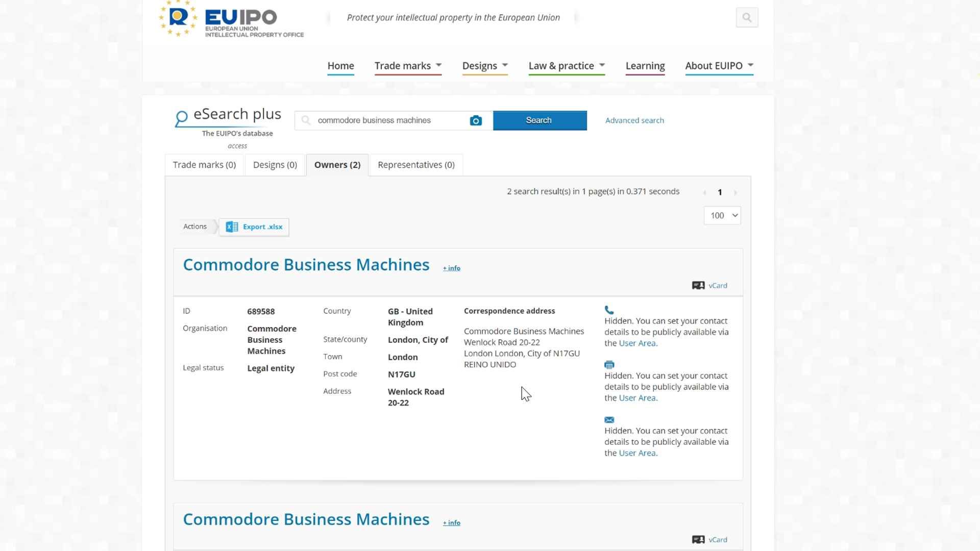Open User Area link under phone section
This screenshot has width=980, height=551.
click(x=638, y=343)
